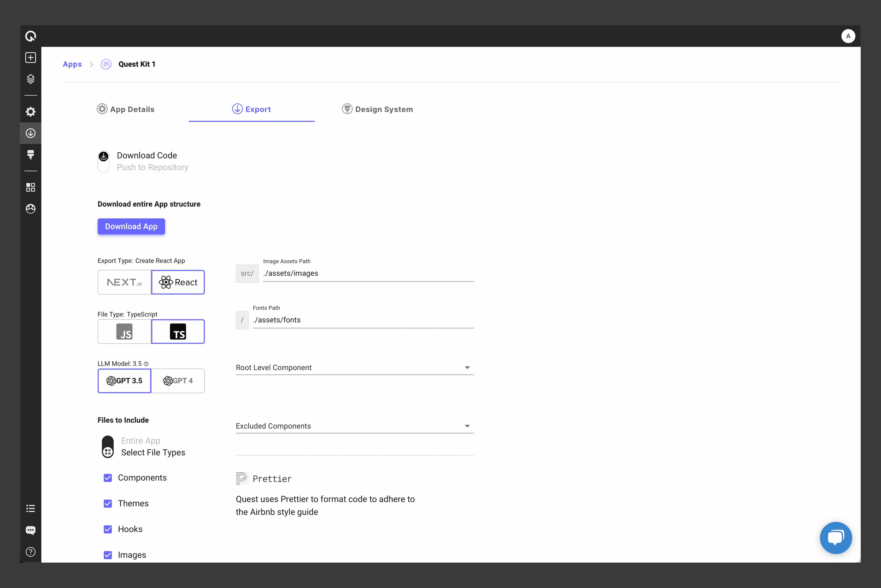Click the Download App button
This screenshot has height=588, width=881.
pos(131,226)
